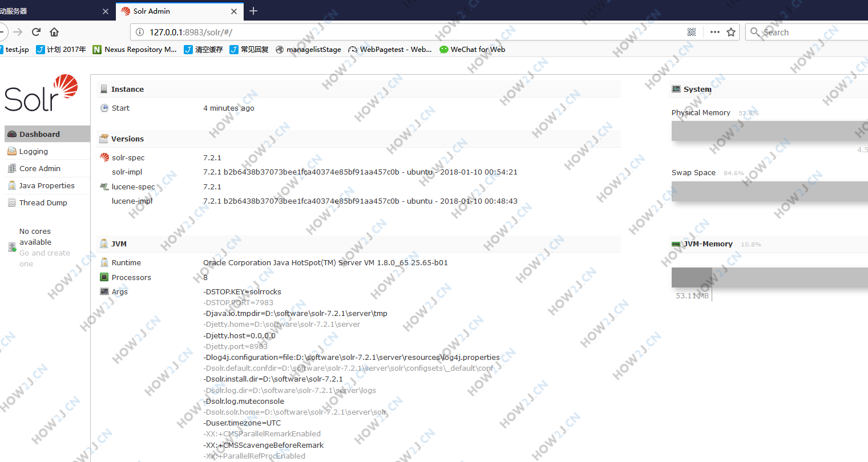Image resolution: width=868 pixels, height=462 pixels.
Task: Click the Solr logo
Action: point(41,93)
